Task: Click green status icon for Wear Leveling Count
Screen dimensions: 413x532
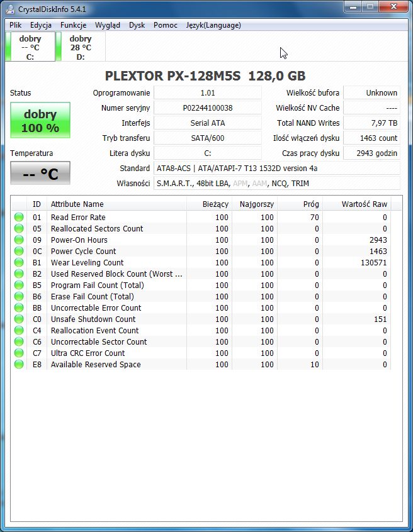Action: coord(19,262)
